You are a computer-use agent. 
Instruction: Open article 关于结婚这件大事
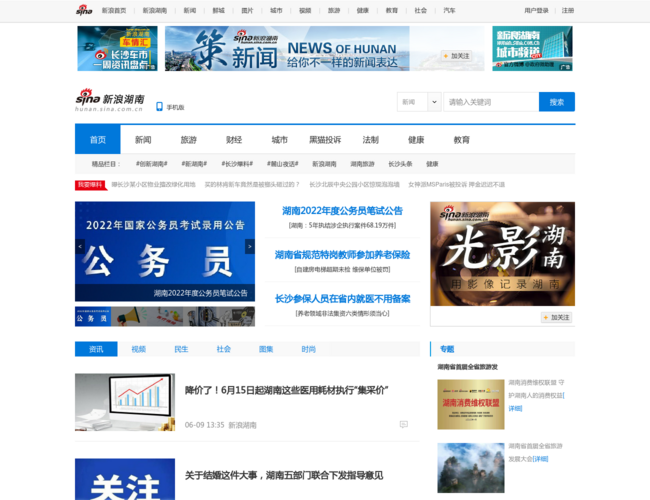[284, 475]
